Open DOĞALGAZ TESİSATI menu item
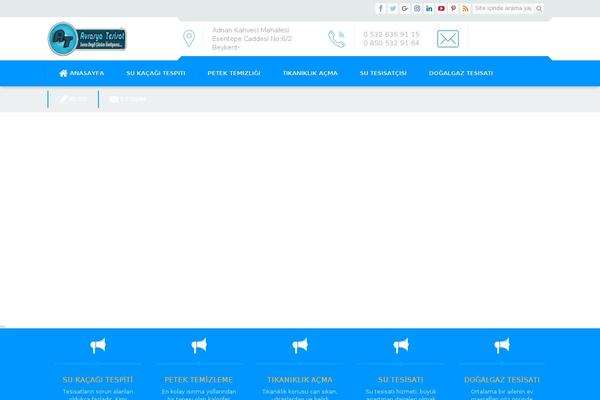Image resolution: width=600 pixels, height=400 pixels. tap(461, 73)
